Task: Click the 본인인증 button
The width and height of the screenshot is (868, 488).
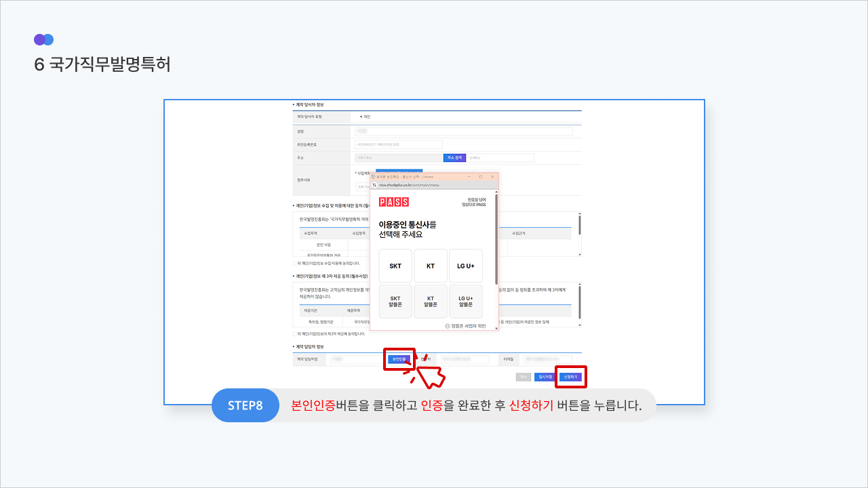Action: pos(399,359)
